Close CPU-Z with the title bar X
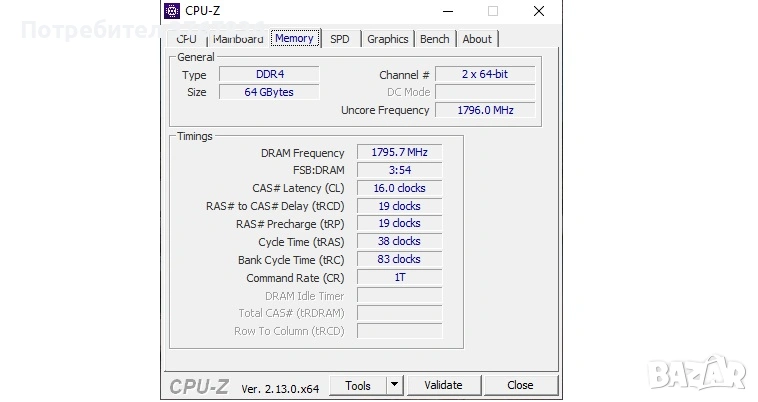 tap(539, 11)
